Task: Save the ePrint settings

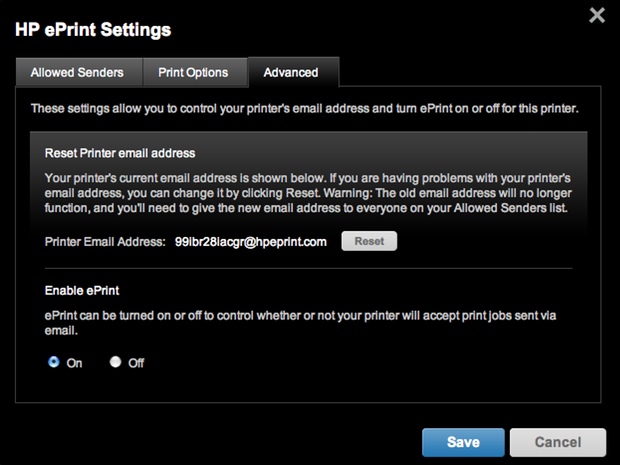Action: (463, 442)
